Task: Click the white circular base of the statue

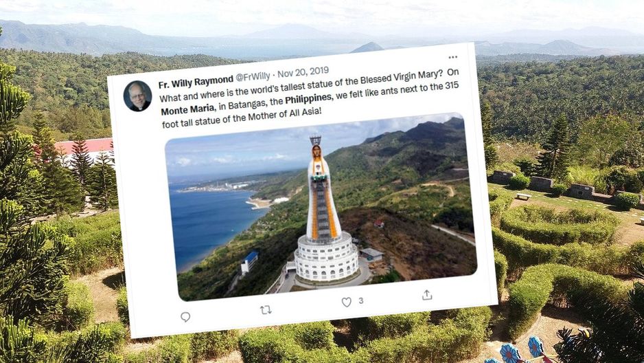Action: (x=326, y=257)
